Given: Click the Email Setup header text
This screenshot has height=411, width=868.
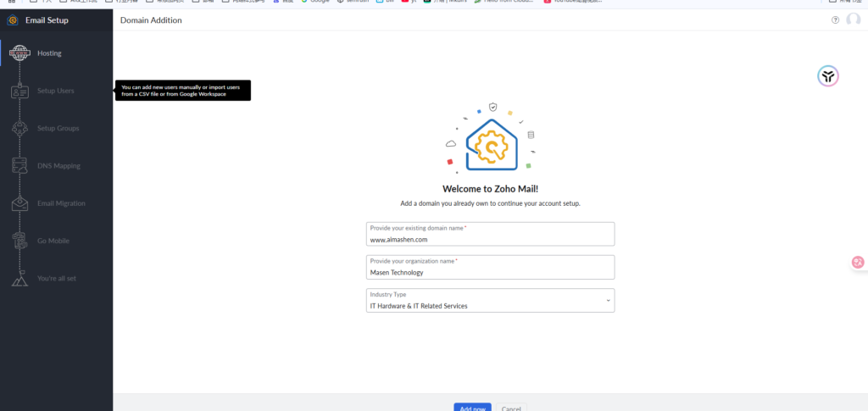Looking at the screenshot, I should [47, 20].
